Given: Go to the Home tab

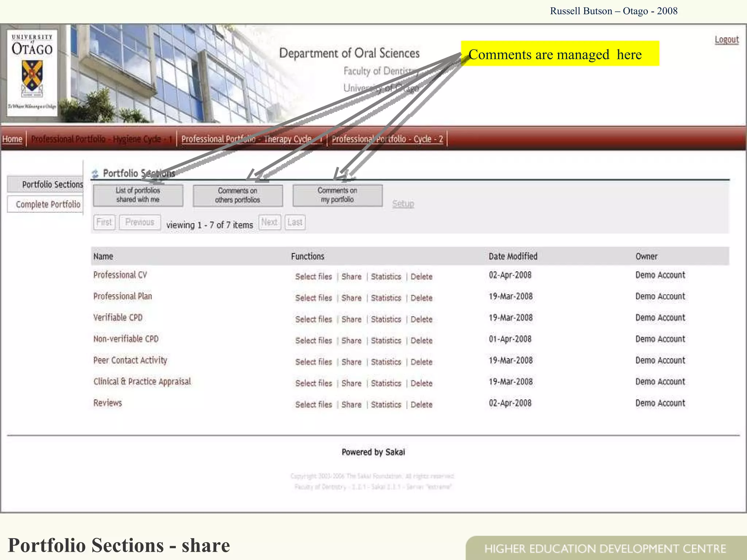Looking at the screenshot, I should (x=12, y=139).
